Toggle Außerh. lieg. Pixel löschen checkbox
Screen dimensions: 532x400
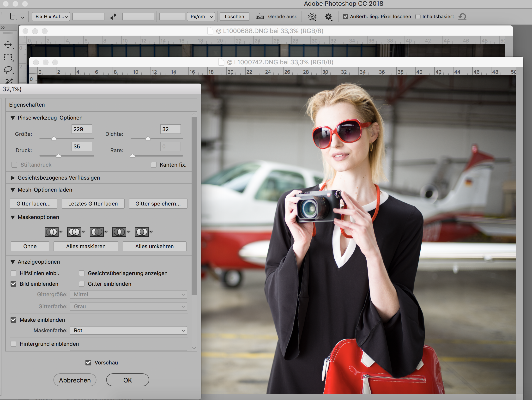pyautogui.click(x=345, y=17)
